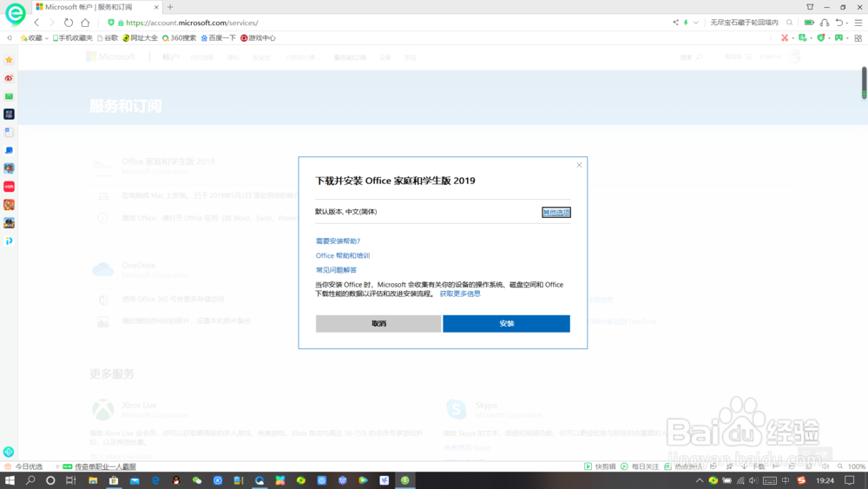Open the undo closed tab dropdown arrow

tap(847, 23)
